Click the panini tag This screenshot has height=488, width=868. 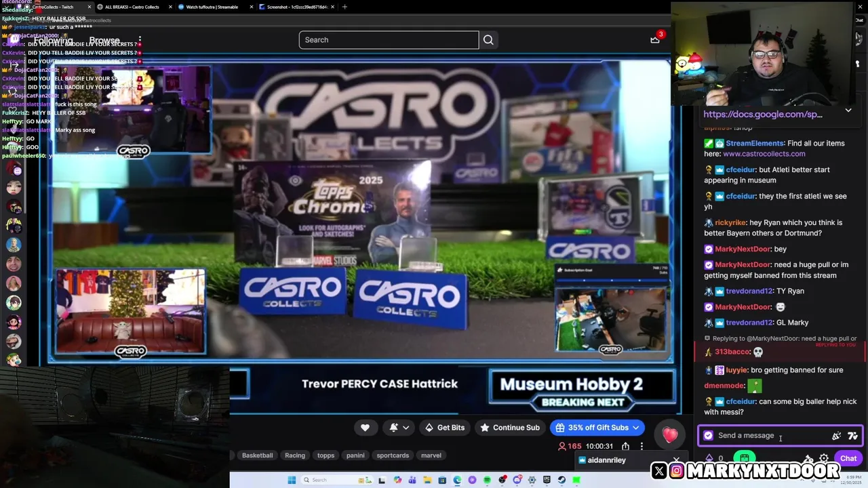click(355, 455)
